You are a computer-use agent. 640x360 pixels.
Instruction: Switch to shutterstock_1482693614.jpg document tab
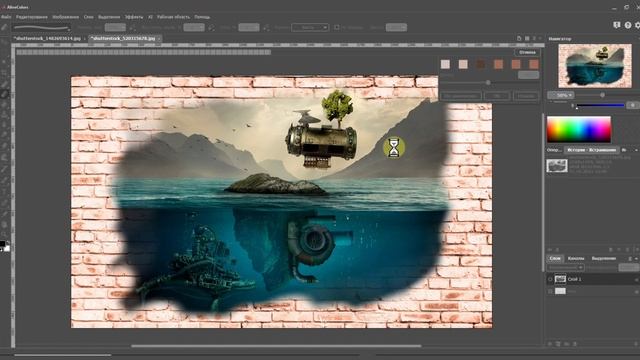pos(47,38)
